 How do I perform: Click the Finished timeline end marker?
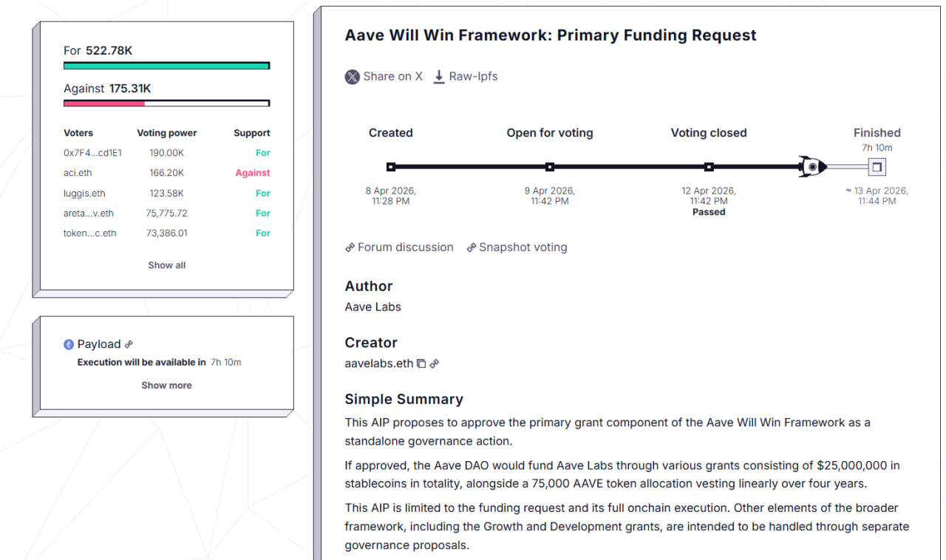877,167
